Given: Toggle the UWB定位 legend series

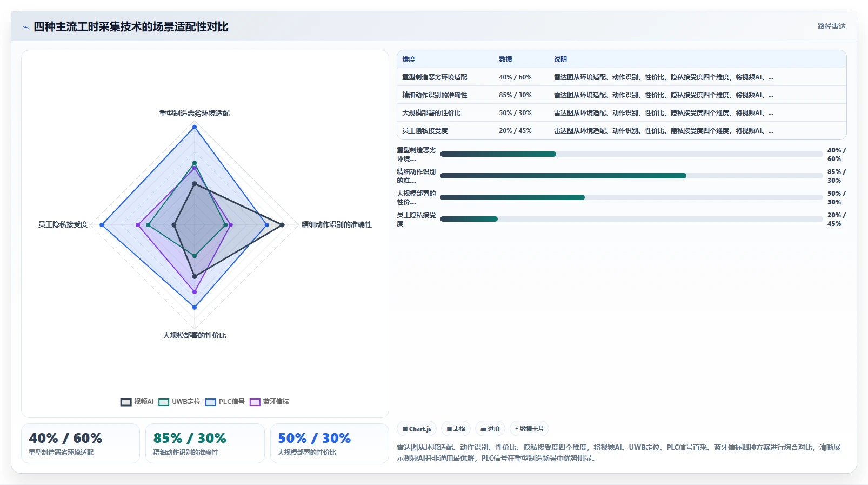Looking at the screenshot, I should [179, 402].
